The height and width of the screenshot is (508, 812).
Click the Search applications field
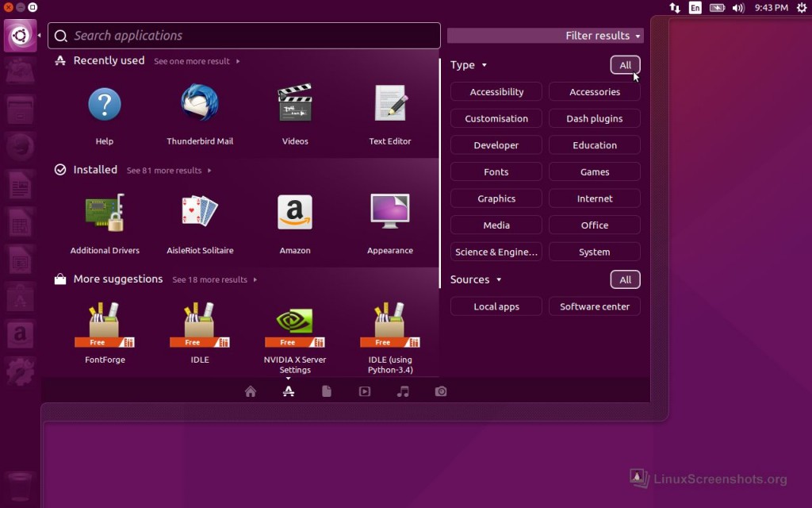click(244, 36)
